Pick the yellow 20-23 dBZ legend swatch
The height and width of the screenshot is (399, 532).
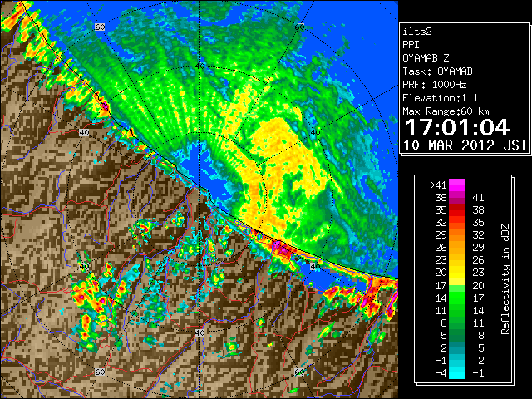(457, 273)
